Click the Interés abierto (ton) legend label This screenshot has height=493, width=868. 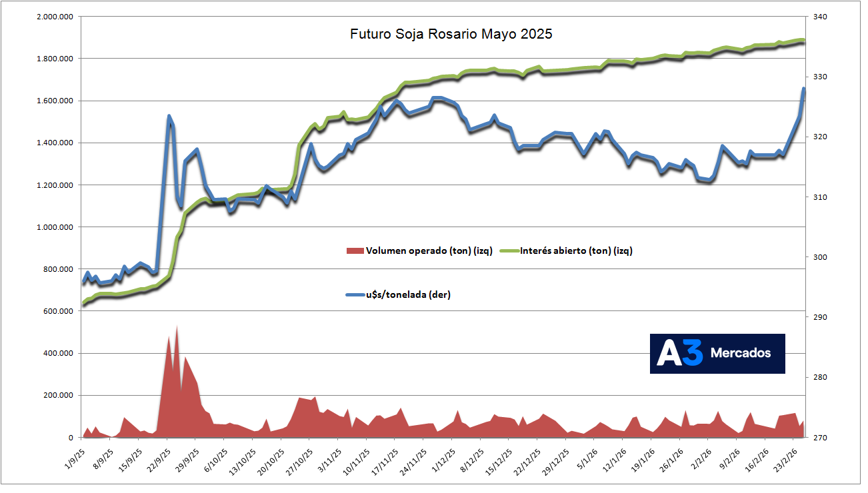coord(576,250)
